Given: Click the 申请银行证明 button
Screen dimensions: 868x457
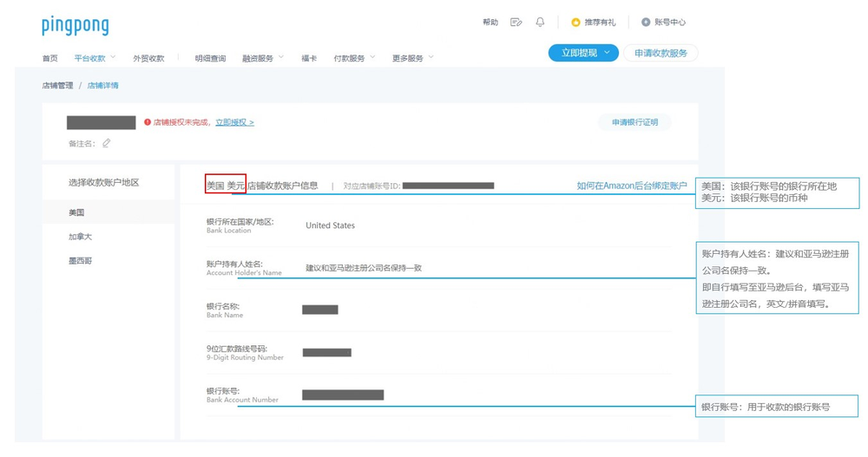Looking at the screenshot, I should 635,122.
